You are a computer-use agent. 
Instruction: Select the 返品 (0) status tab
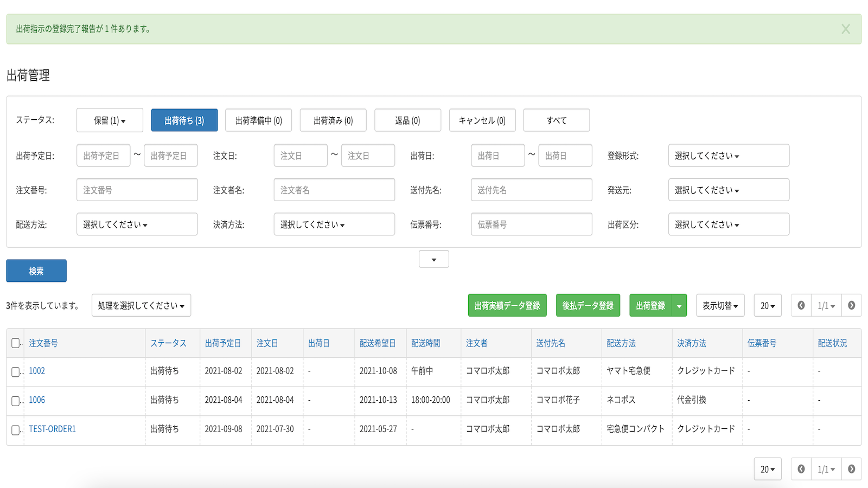(x=407, y=120)
